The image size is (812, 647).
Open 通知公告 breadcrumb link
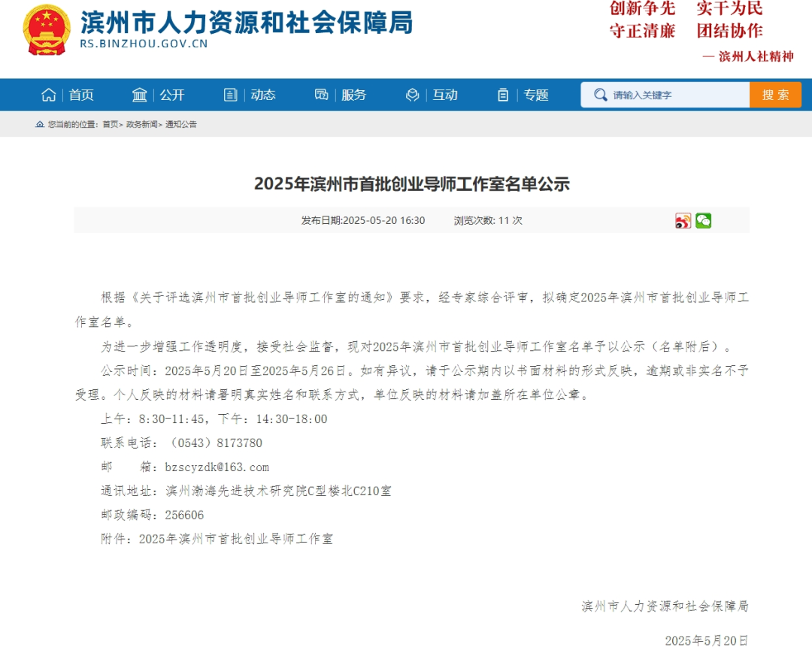pyautogui.click(x=181, y=125)
